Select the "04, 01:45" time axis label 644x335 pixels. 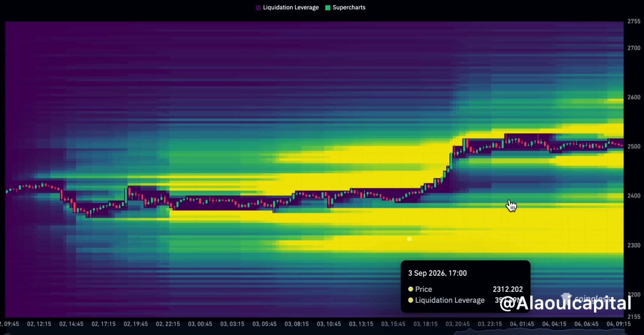522,324
